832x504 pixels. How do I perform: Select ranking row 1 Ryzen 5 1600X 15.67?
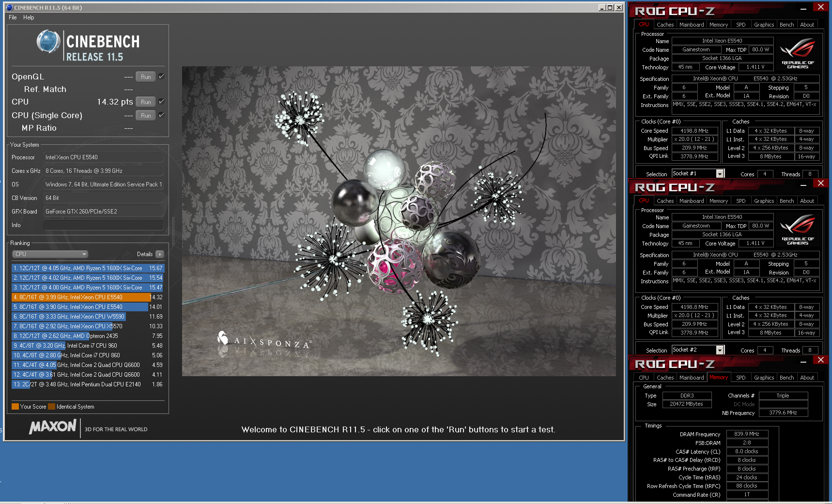88,268
